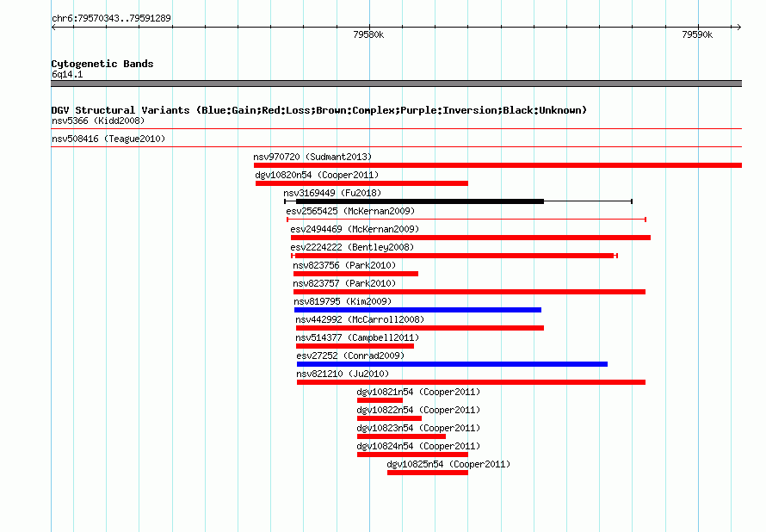766x532 pixels.
Task: Click the dgv10820n54 (Cooper2011) label
Action: pos(317,175)
